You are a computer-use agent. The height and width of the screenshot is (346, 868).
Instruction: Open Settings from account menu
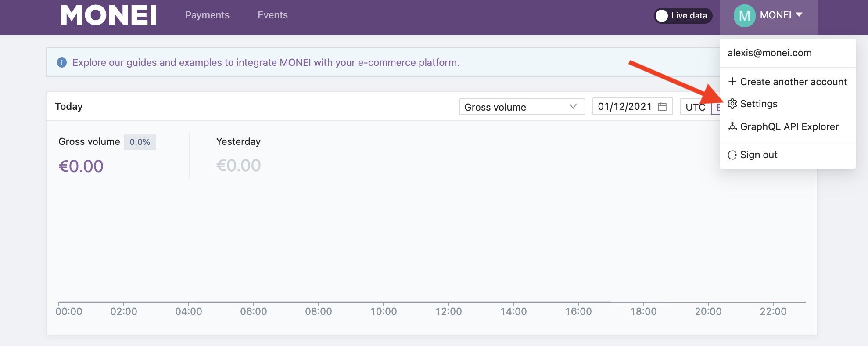point(788,104)
